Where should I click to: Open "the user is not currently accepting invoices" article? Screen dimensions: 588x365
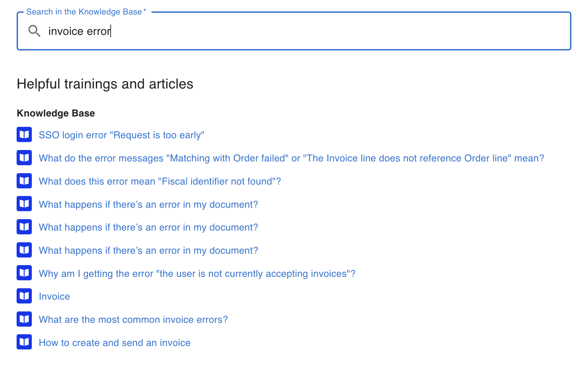point(197,274)
